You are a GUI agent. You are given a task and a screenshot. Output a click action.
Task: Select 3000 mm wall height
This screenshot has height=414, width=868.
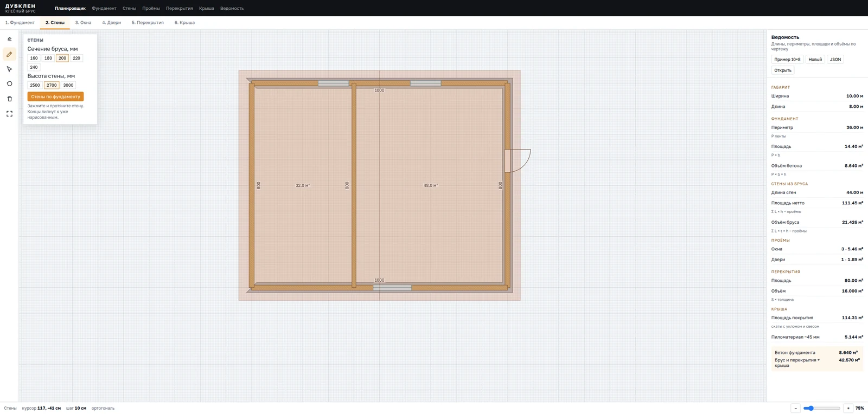68,85
